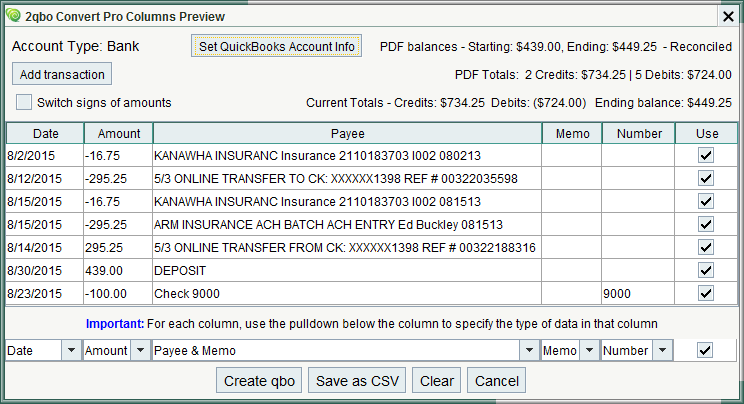The image size is (744, 404).
Task: Click the 2qbo Convert Pro app icon
Action: pos(13,16)
